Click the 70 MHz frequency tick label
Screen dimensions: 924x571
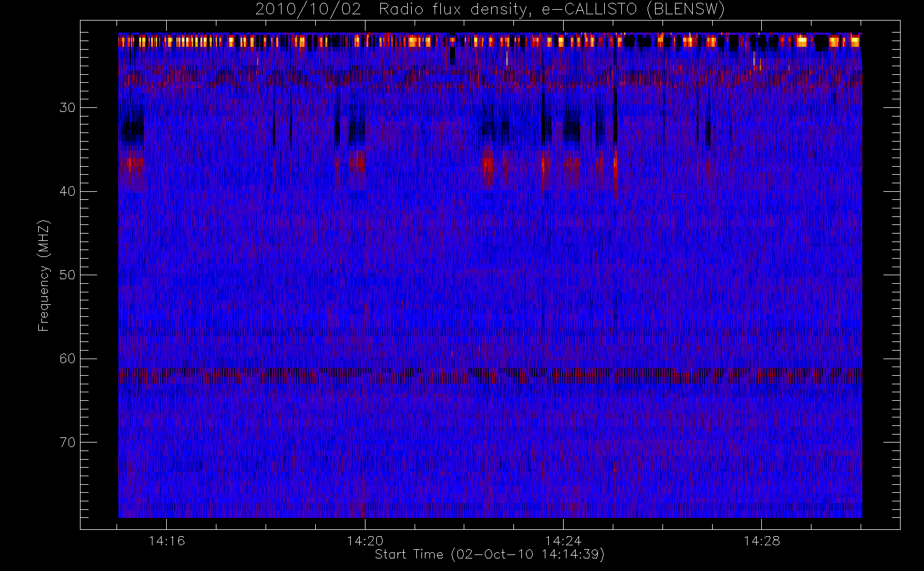pos(67,443)
